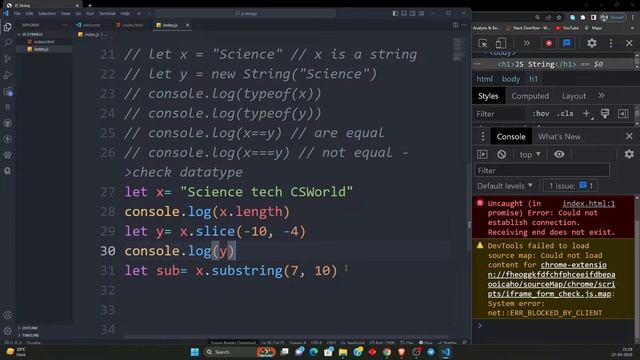
Task: Click the new style rule plus icon
Action: pos(586,113)
